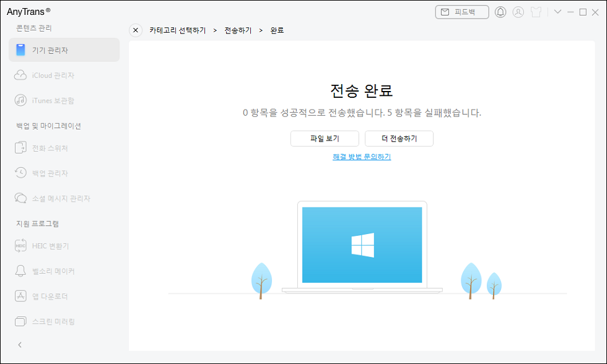Screen dimensions: 607x364
Task: Select iCloud 관리자 label in the sidebar
Action: [53, 76]
